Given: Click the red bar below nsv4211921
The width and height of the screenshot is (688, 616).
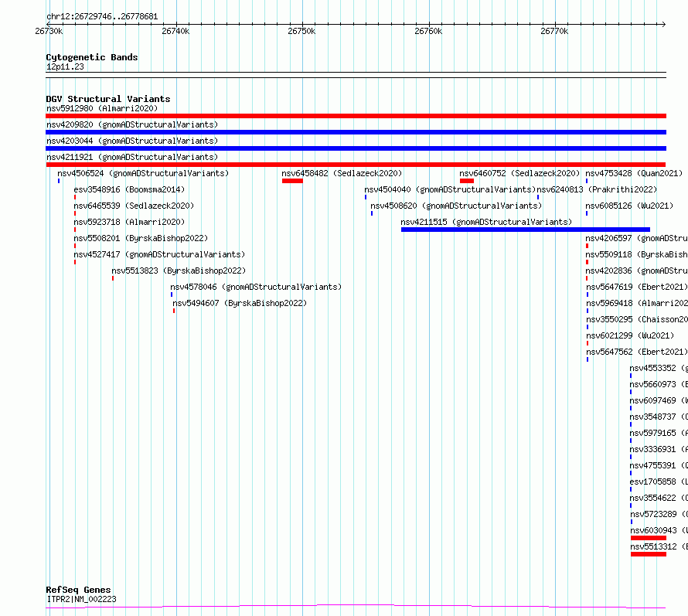Looking at the screenshot, I should click(x=356, y=165).
